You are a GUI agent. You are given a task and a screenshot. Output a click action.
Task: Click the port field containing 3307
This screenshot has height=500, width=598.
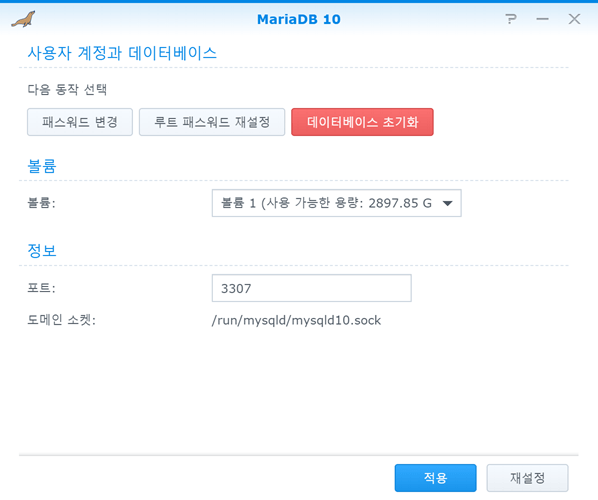tap(312, 288)
